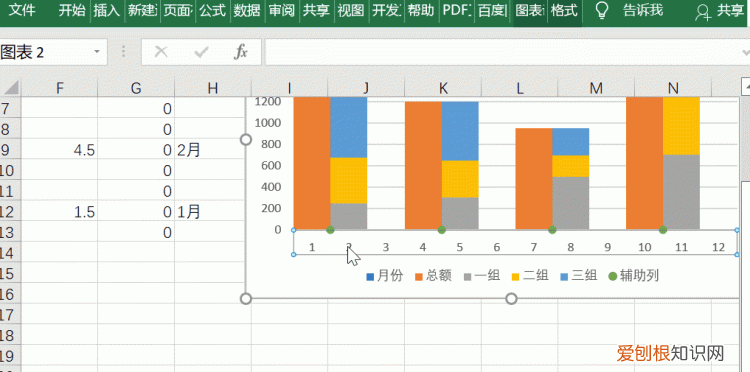The width and height of the screenshot is (750, 372).
Task: Select row 17 header
Action: pos(10,314)
